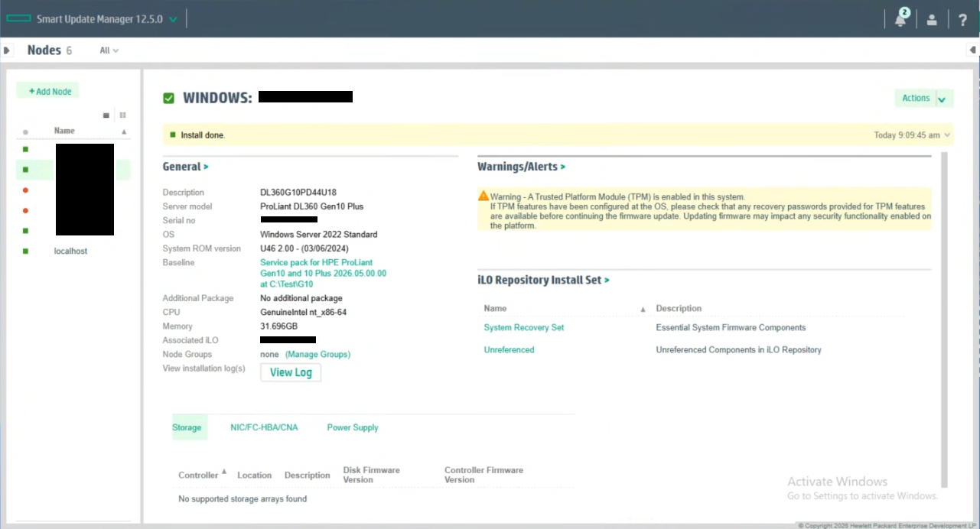Click the green square by Install done

172,135
